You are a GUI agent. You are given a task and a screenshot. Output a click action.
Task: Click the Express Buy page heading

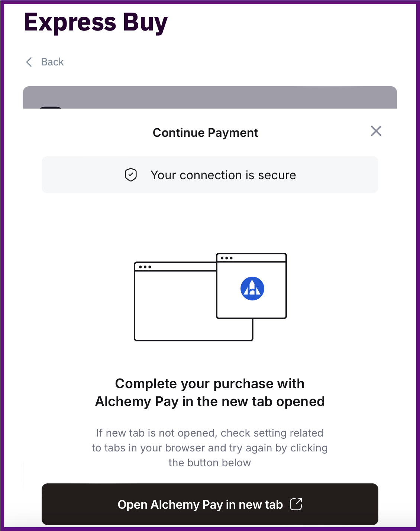pyautogui.click(x=96, y=22)
